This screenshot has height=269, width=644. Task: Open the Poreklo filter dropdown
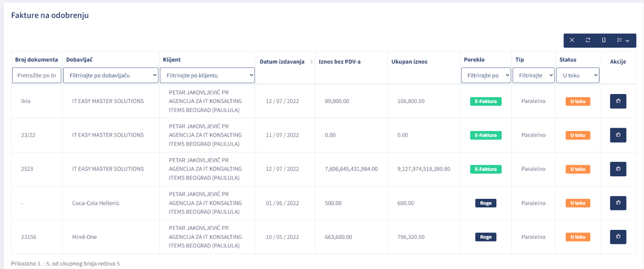[x=486, y=76]
